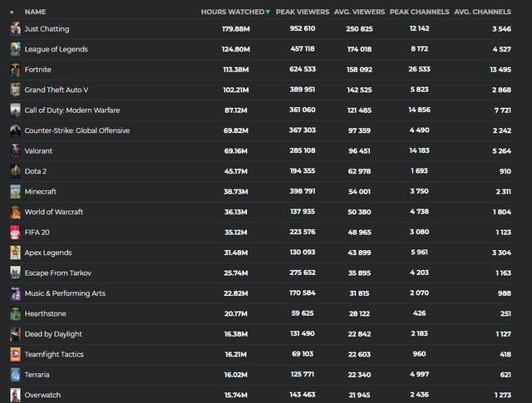
Task: Click the FIFA 20 game icon
Action: (15, 233)
